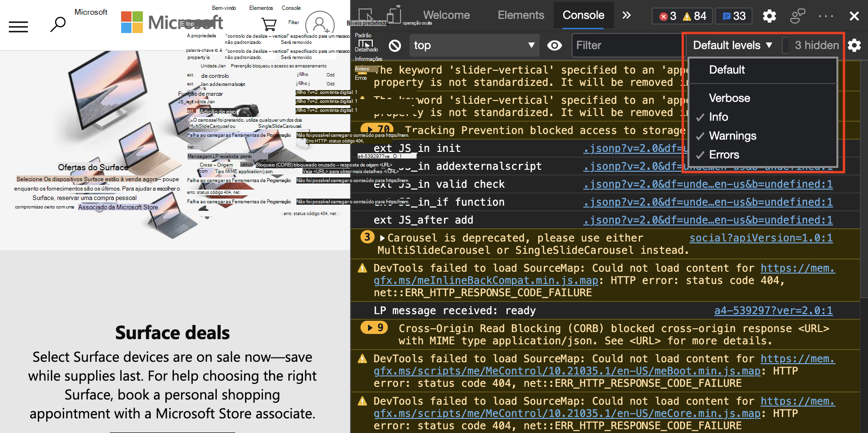Toggle the live expression eye icon
Image resolution: width=868 pixels, height=433 pixels.
tap(555, 45)
